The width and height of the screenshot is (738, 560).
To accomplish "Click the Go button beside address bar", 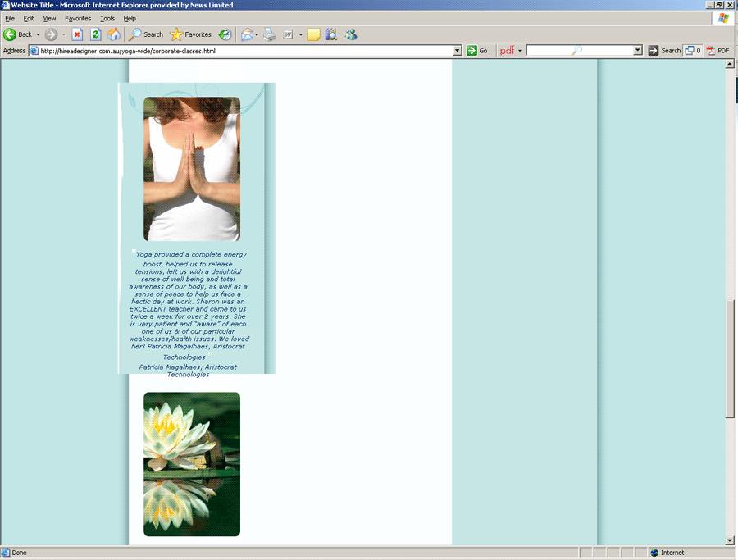I will point(477,51).
